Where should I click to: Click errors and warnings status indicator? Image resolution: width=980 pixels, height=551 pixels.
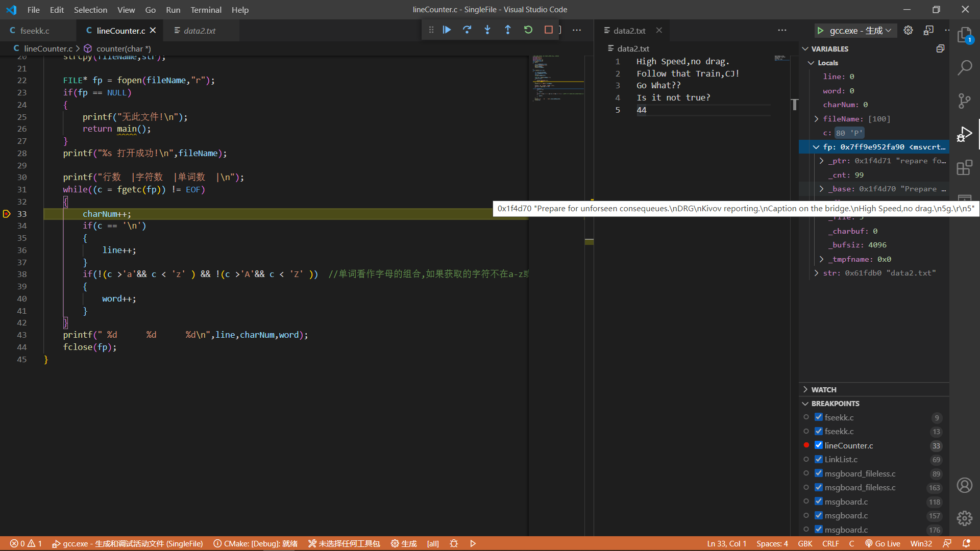(26, 544)
